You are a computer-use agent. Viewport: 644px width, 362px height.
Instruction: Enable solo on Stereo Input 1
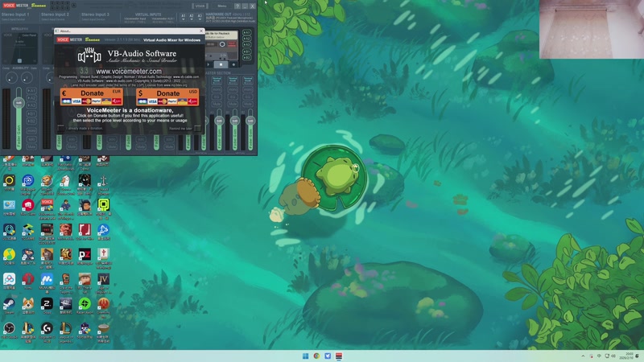click(31, 139)
